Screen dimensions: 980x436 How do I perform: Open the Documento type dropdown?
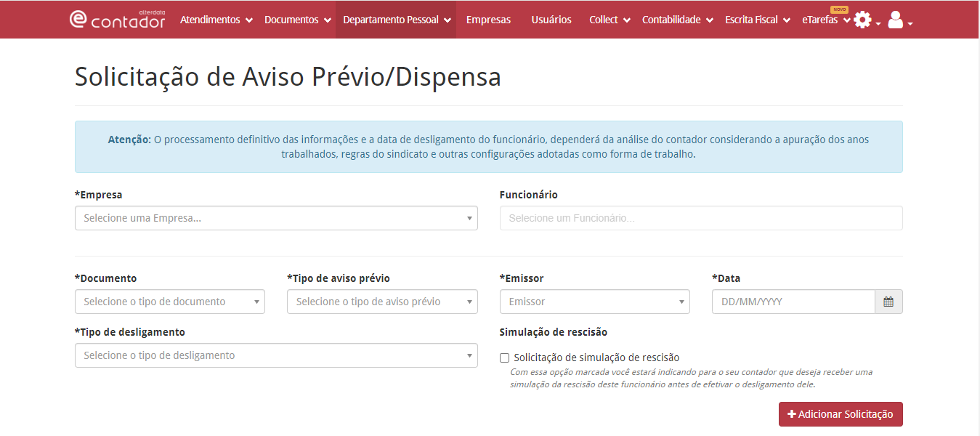(170, 302)
